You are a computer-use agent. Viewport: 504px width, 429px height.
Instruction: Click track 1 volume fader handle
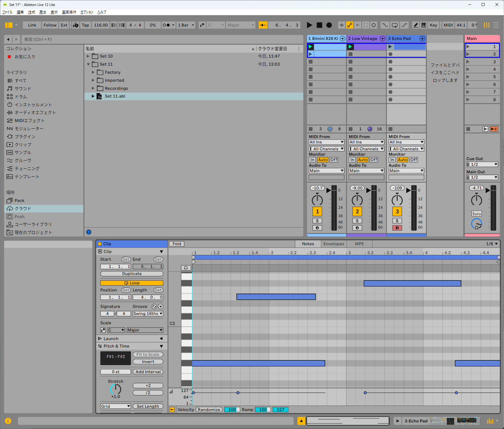(x=329, y=190)
